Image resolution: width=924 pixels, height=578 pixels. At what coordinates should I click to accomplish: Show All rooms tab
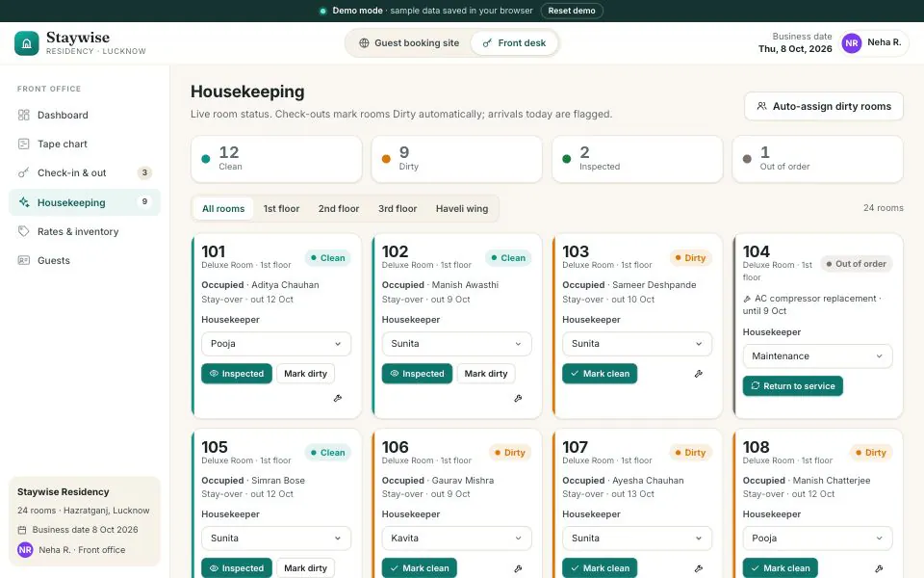(223, 209)
